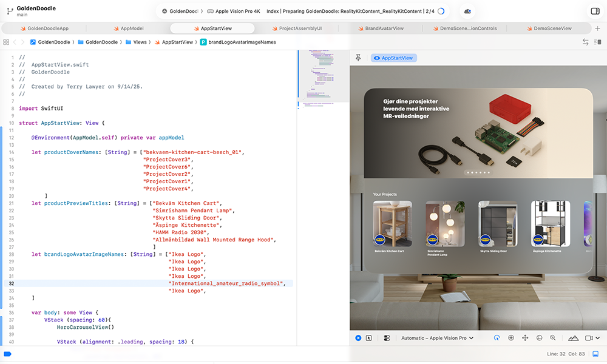Open the simulated scene environment picker
This screenshot has height=364, width=607.
573,338
